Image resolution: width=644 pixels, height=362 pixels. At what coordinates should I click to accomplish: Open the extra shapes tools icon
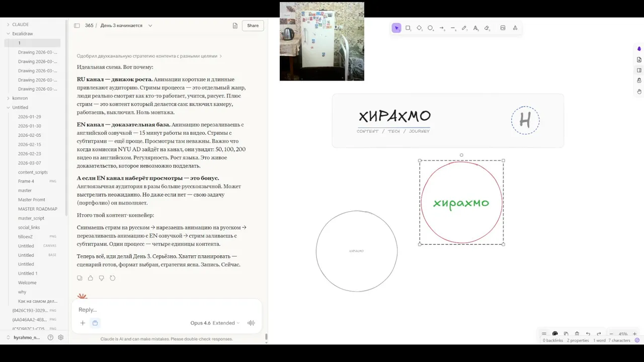(515, 28)
